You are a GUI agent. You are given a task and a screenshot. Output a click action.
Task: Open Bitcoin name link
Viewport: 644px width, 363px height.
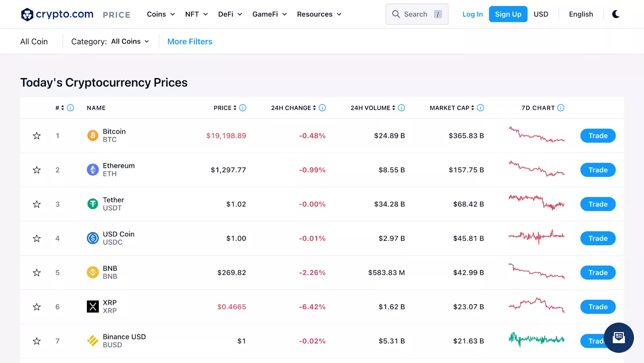pyautogui.click(x=114, y=132)
